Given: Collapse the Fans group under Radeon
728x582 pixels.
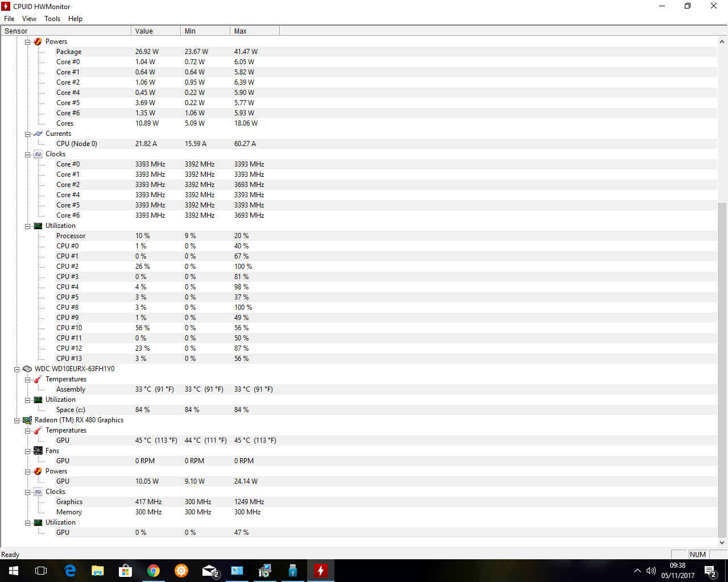Looking at the screenshot, I should coord(27,451).
